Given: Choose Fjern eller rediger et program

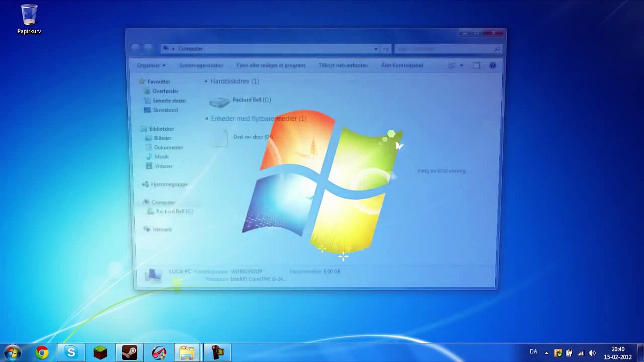Looking at the screenshot, I should (271, 65).
